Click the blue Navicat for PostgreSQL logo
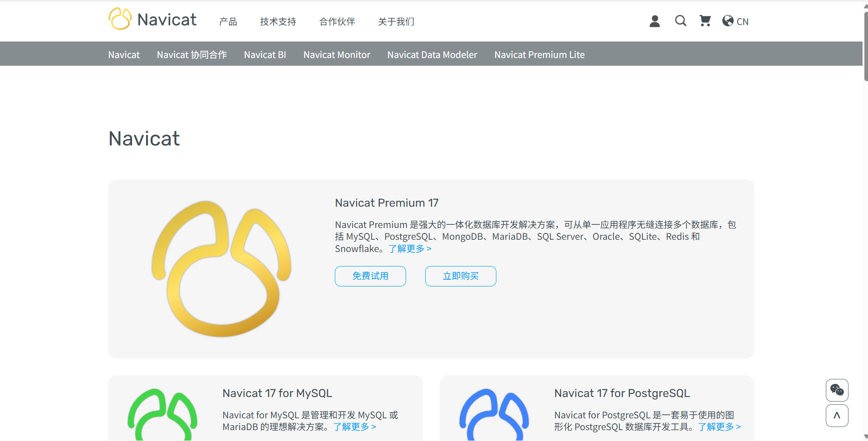This screenshot has height=441, width=868. pos(494,414)
